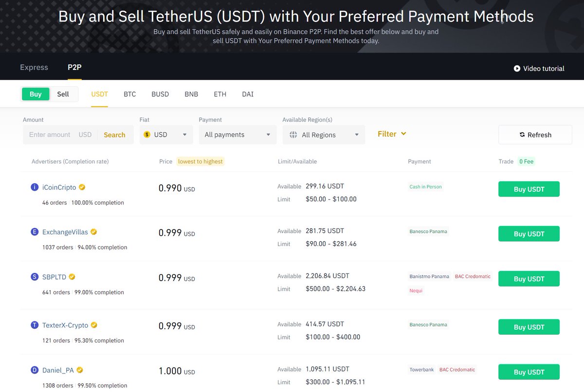584x392 pixels.
Task: Open the All payments dropdown
Action: [237, 135]
